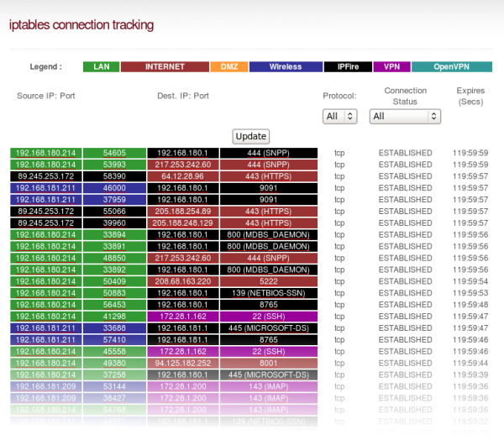Click destination port 8001
Image resolution: width=504 pixels, height=445 pixels.
tap(269, 363)
